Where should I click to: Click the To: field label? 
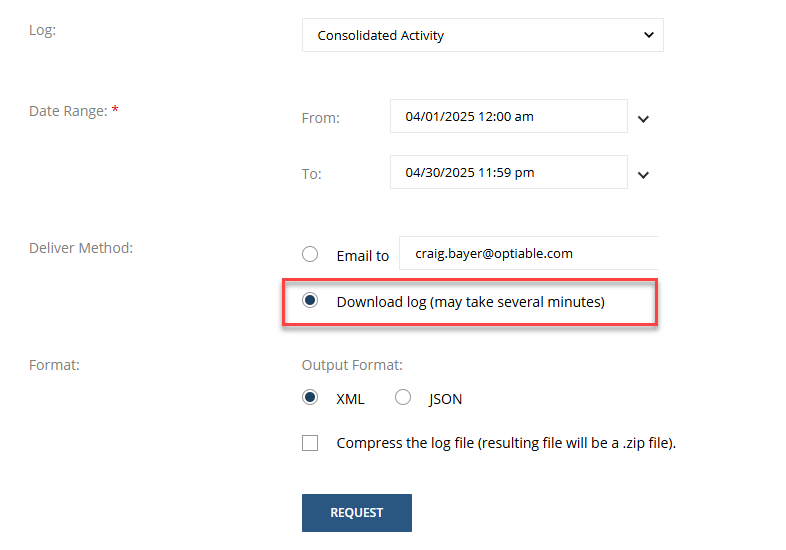pos(311,174)
